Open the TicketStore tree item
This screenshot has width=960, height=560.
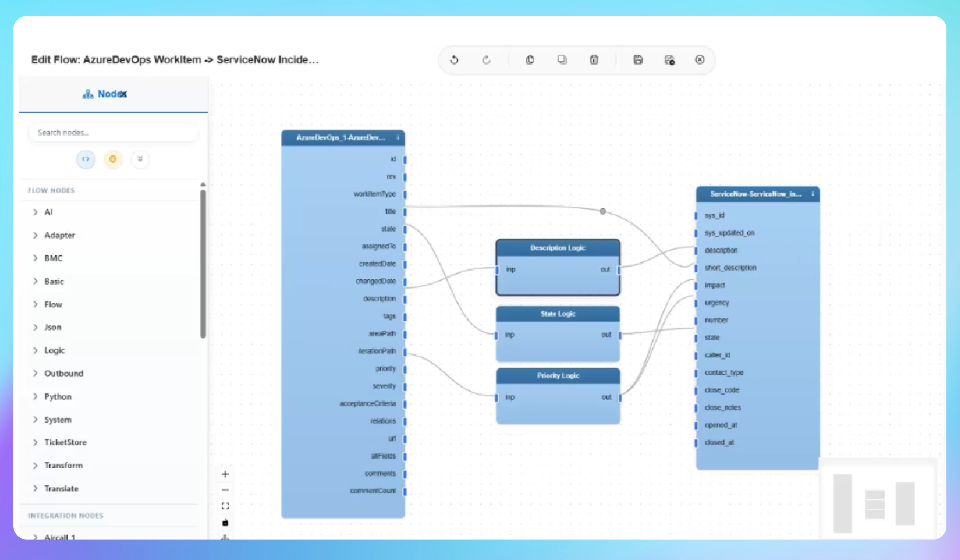(x=65, y=442)
